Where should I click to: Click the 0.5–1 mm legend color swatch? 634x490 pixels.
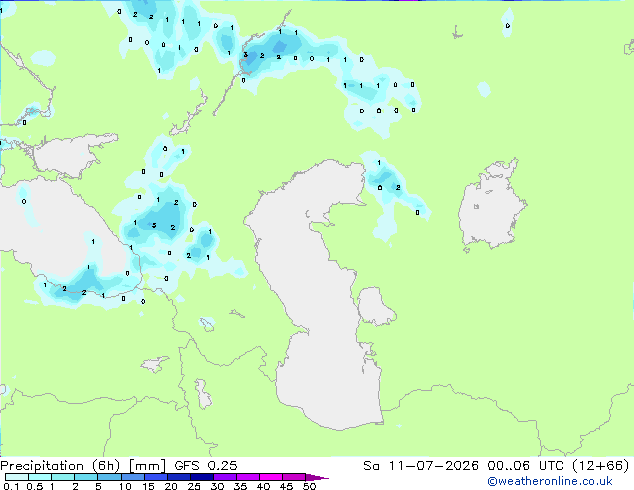point(40,477)
